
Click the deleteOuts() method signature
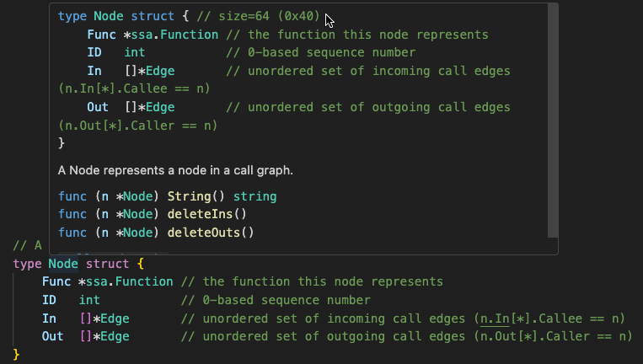tap(210, 233)
